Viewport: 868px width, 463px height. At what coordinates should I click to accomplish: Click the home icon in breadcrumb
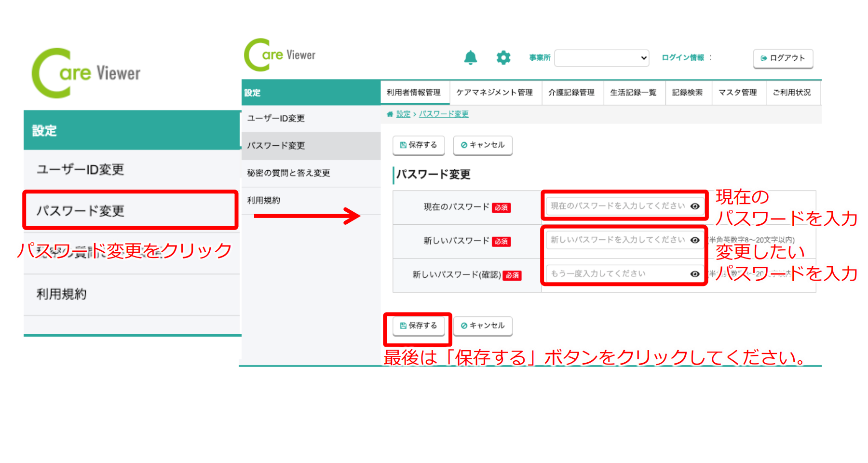point(390,114)
